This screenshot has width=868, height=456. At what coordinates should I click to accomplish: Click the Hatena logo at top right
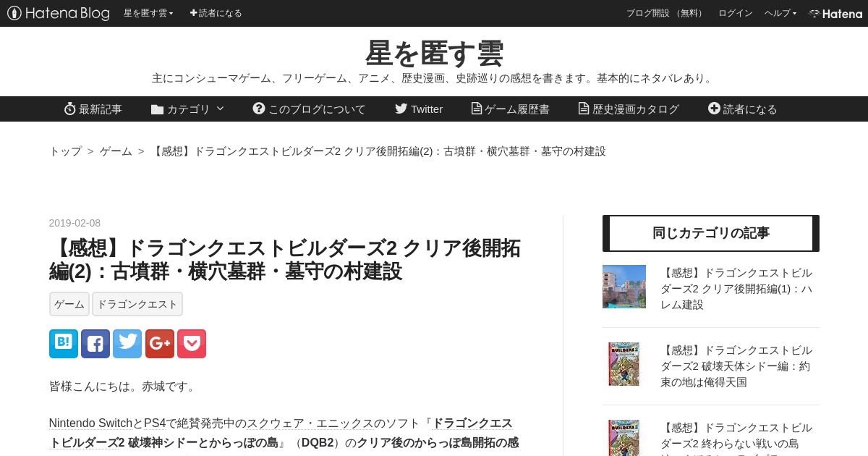click(x=835, y=13)
